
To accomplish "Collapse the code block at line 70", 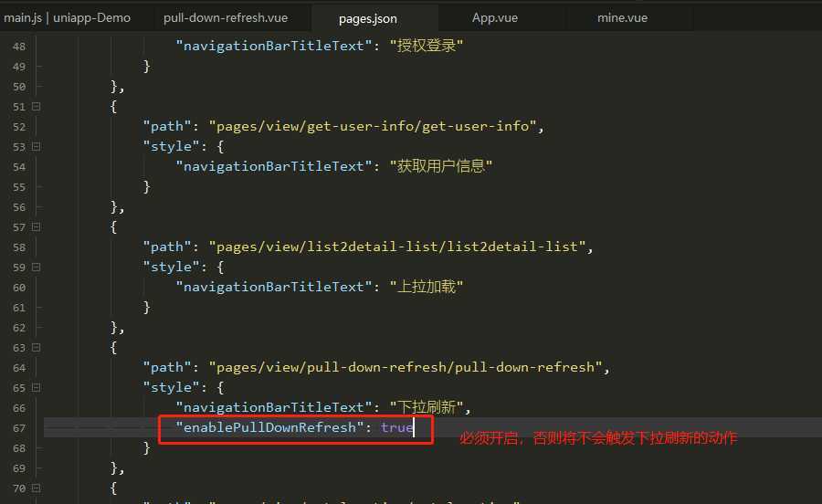I will tap(37, 488).
